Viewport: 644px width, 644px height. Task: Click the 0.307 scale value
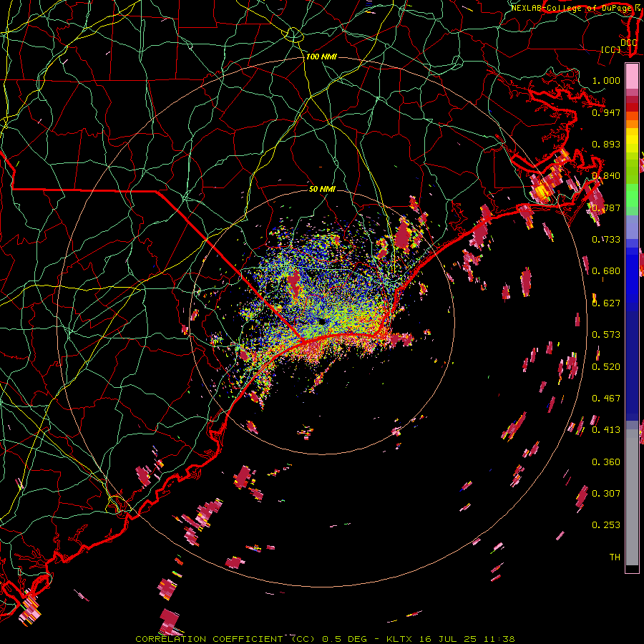coord(606,494)
